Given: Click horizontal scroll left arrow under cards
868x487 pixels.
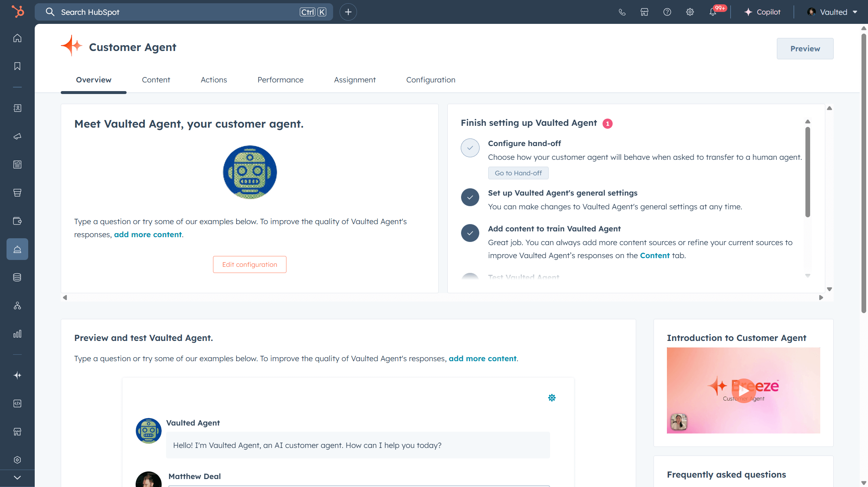Looking at the screenshot, I should tap(65, 298).
